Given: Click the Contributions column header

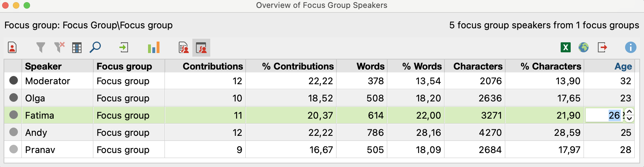Looking at the screenshot, I should 213,66.
